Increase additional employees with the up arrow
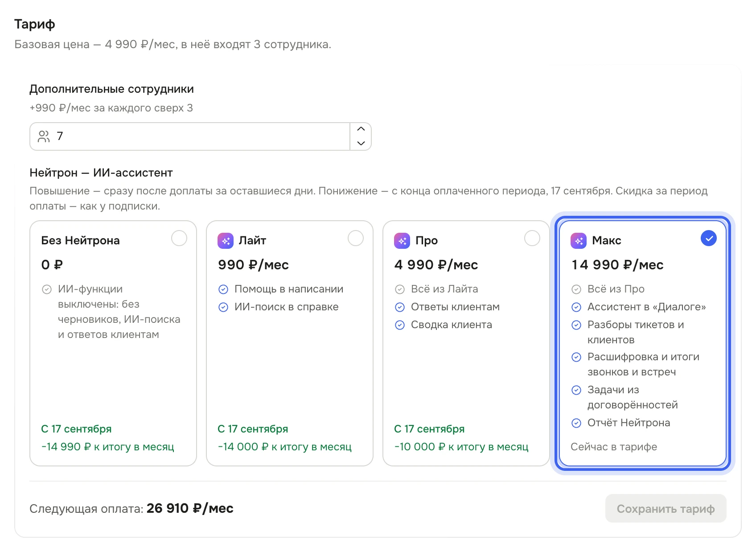 [361, 129]
